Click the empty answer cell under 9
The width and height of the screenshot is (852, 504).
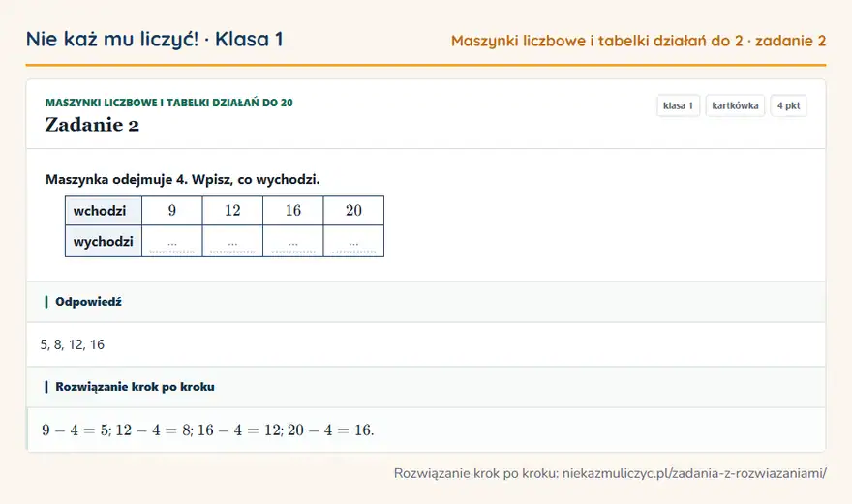(172, 241)
